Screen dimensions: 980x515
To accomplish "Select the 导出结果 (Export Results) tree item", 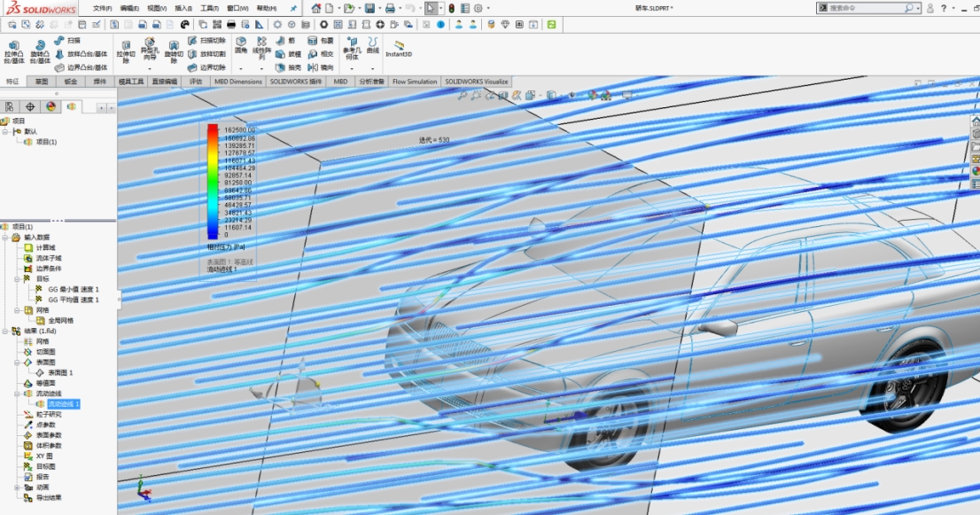I will (48, 497).
